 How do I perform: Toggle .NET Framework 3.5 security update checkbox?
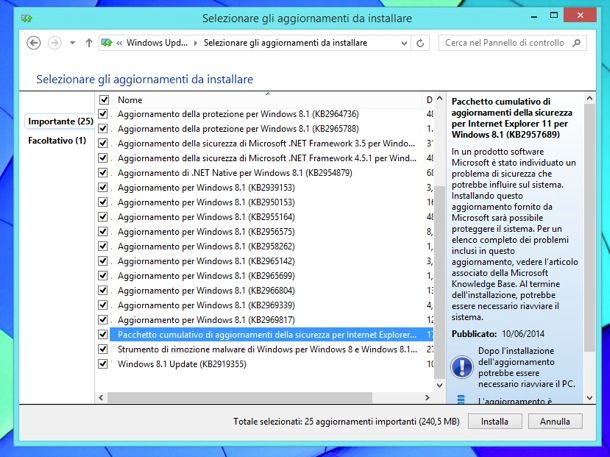click(x=103, y=143)
